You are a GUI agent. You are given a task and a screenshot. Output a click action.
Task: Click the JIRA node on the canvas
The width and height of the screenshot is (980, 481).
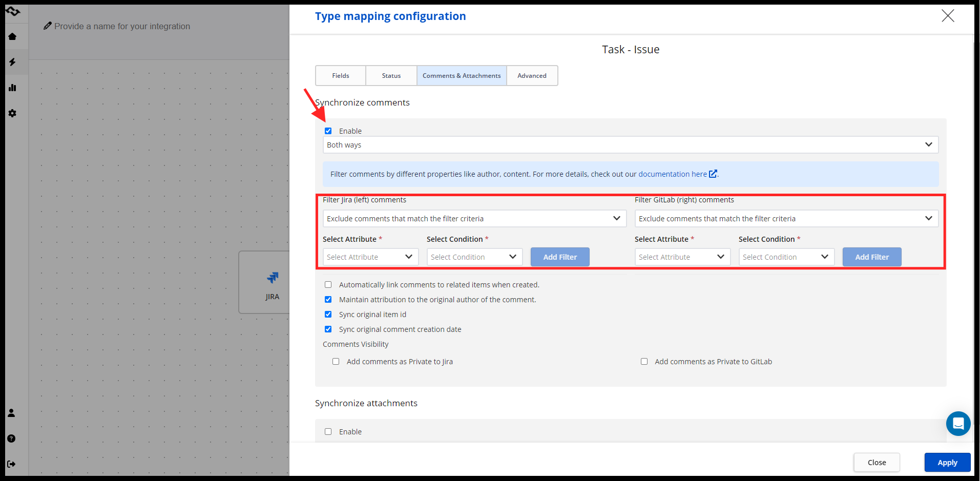click(x=272, y=282)
